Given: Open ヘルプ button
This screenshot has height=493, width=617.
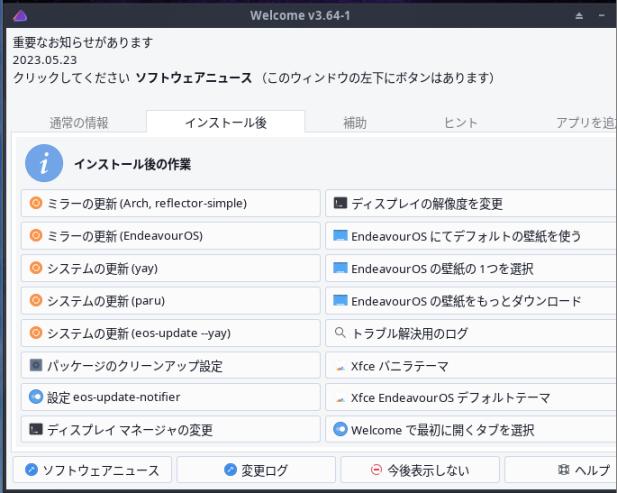Looking at the screenshot, I should (561, 469).
